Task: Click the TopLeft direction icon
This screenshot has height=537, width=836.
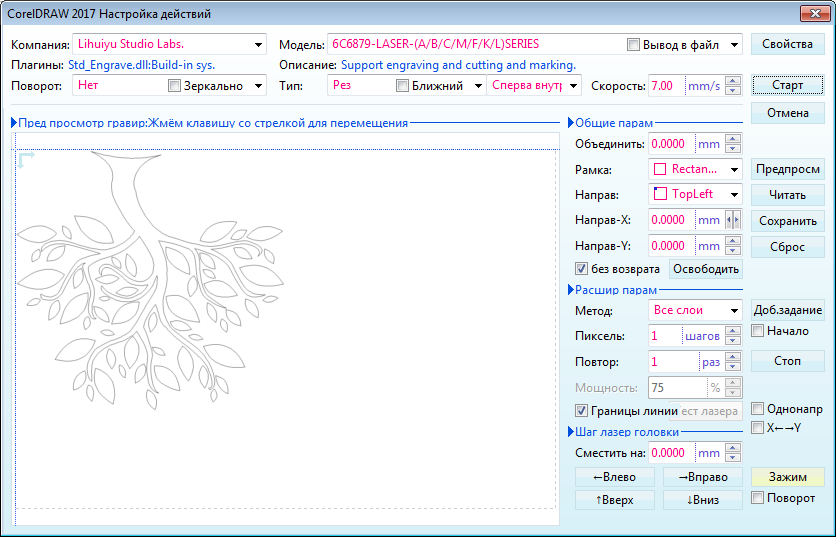Action: pyautogui.click(x=660, y=194)
